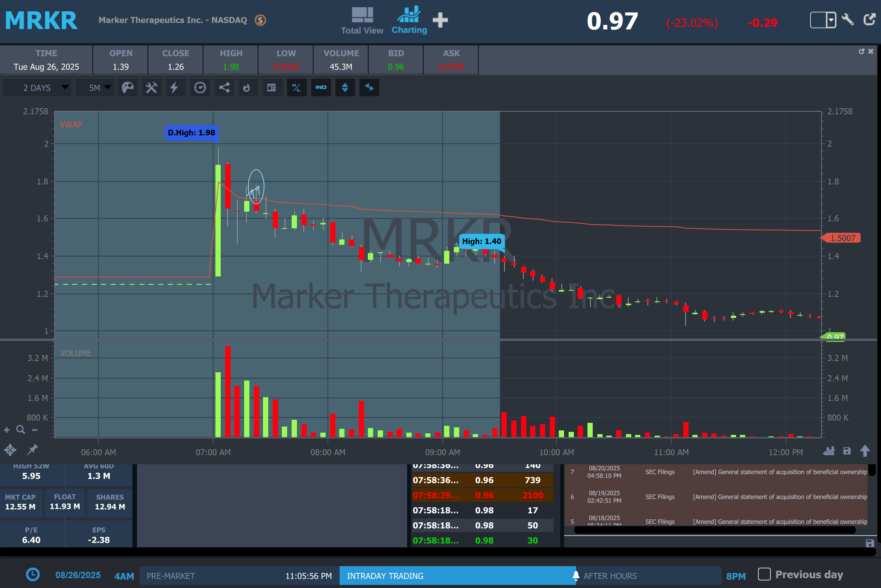Click the news panel layout icon
Viewport: 881px width, 588px height.
click(x=271, y=88)
